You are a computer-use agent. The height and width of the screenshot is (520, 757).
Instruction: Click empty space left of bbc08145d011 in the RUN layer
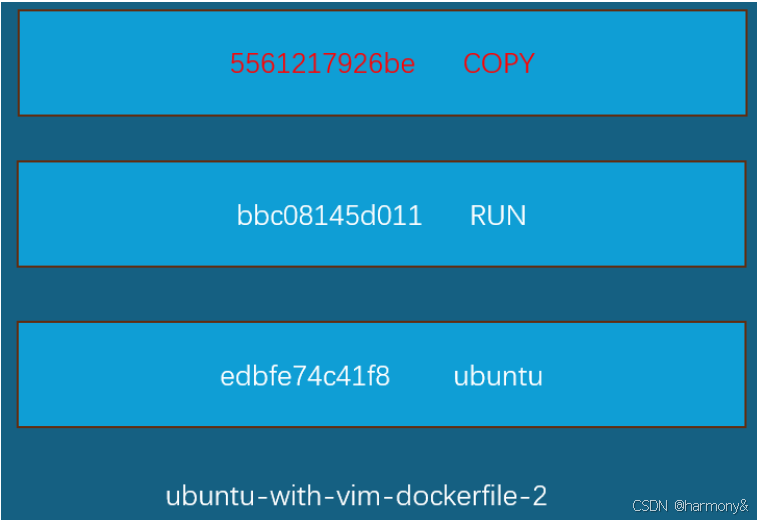(127, 215)
